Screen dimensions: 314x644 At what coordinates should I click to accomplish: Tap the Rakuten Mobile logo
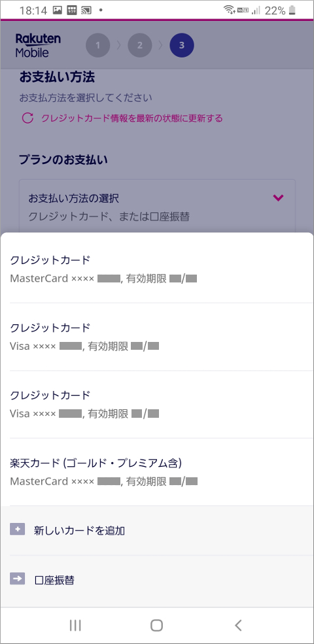(x=38, y=45)
